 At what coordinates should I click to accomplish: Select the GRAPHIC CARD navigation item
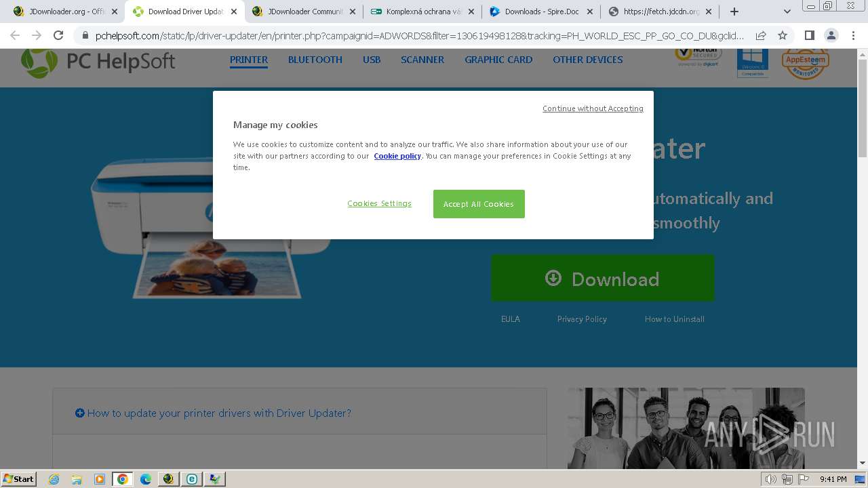point(498,60)
